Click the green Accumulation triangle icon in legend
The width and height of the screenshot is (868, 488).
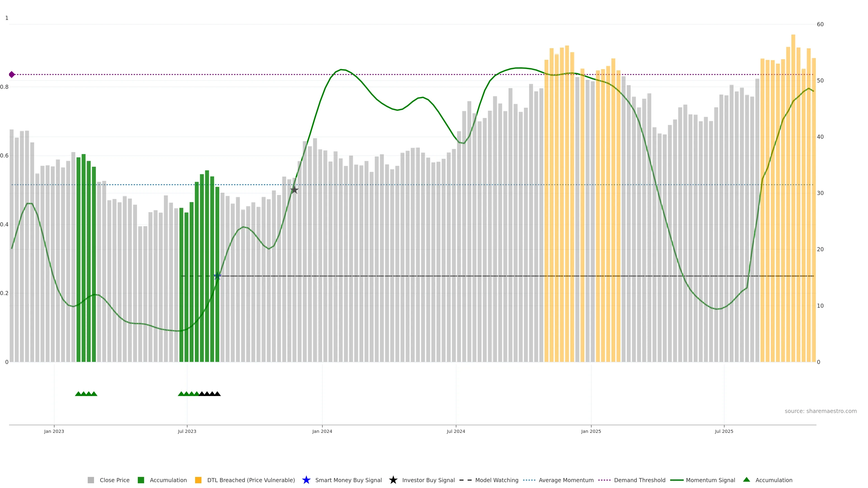tap(746, 480)
